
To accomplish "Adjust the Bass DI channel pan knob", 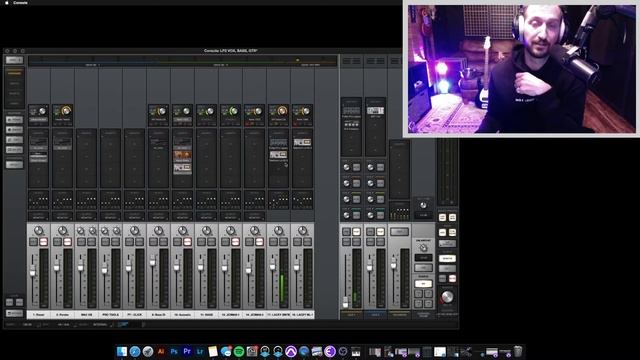I will [x=158, y=231].
